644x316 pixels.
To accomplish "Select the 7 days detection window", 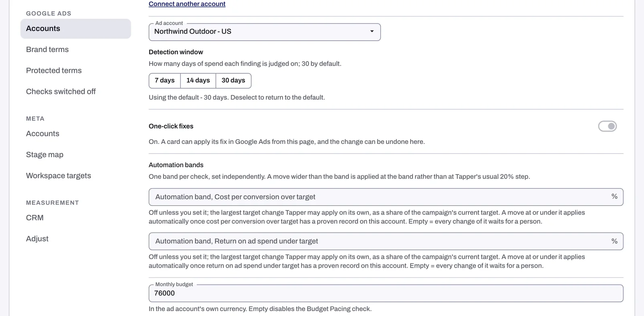I will pyautogui.click(x=165, y=81).
